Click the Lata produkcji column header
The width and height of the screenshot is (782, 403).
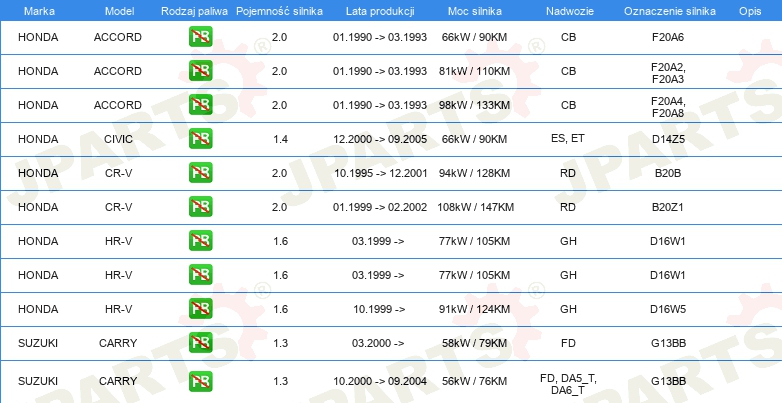[x=380, y=11]
